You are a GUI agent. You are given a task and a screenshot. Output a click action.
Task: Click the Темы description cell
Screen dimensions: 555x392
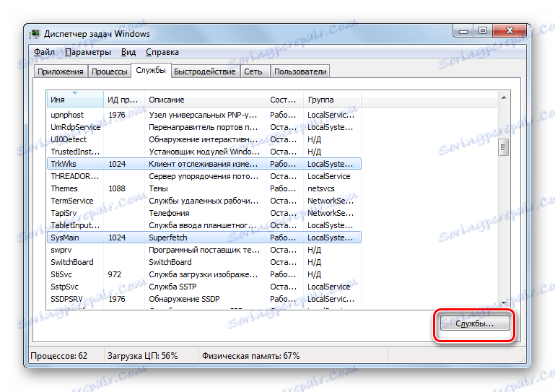[x=158, y=188]
